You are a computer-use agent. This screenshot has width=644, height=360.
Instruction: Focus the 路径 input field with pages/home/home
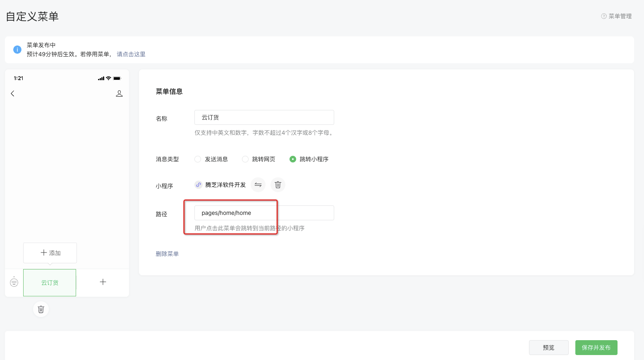(264, 213)
